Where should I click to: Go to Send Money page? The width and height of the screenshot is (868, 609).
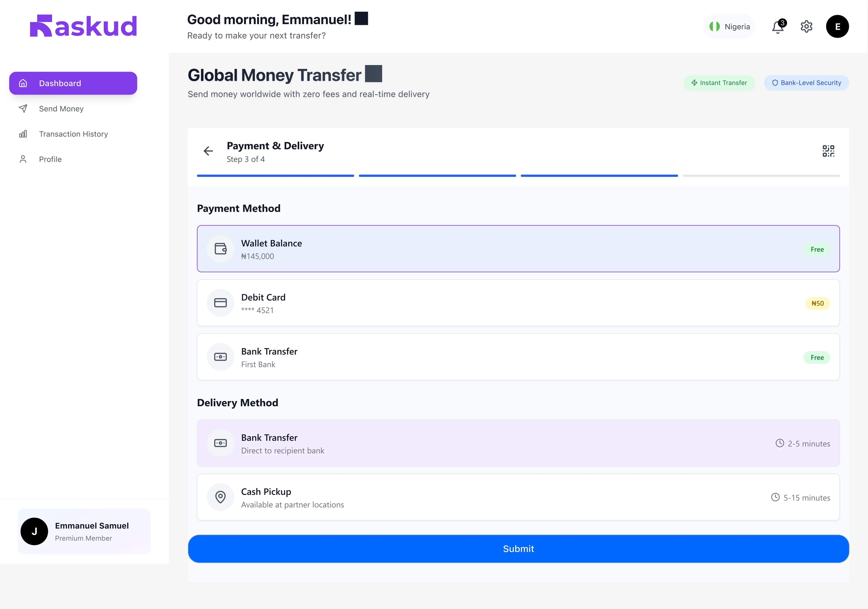(x=73, y=109)
